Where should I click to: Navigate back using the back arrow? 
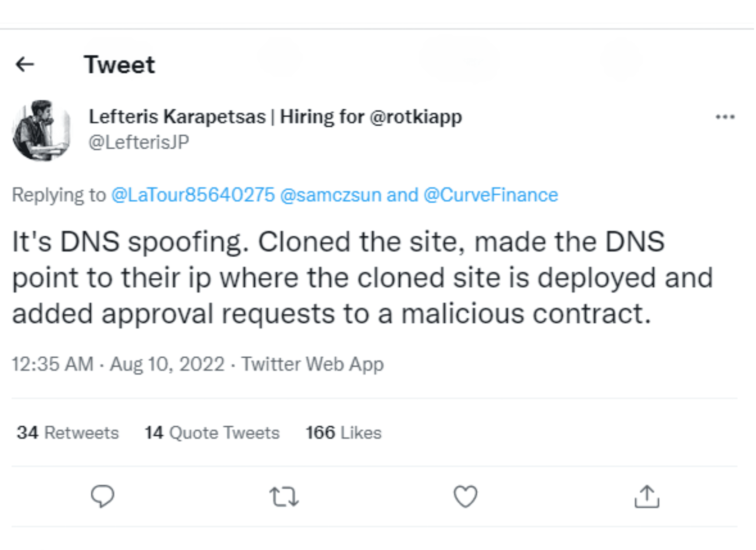pyautogui.click(x=26, y=64)
